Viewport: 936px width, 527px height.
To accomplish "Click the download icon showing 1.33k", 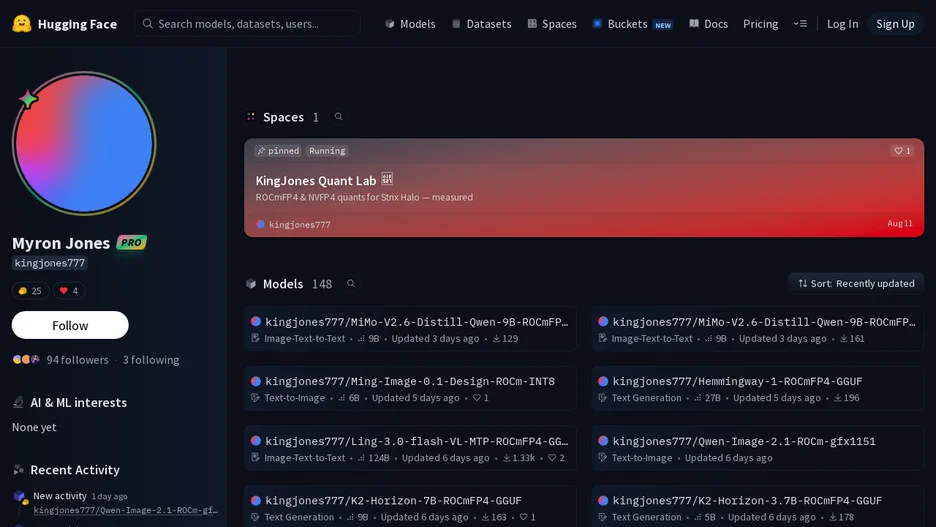I will (507, 458).
